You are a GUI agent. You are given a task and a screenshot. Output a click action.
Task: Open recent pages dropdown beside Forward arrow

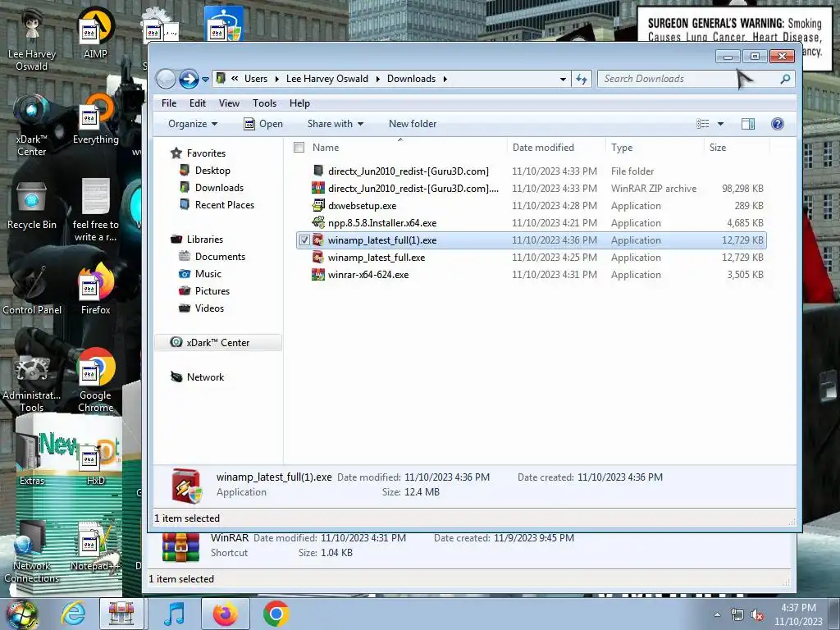click(x=205, y=80)
